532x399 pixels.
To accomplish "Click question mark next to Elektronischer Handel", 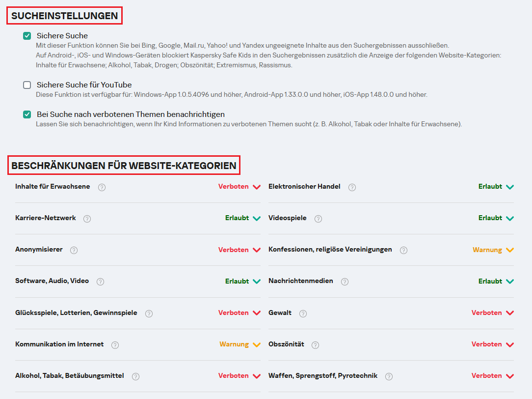I will click(352, 187).
